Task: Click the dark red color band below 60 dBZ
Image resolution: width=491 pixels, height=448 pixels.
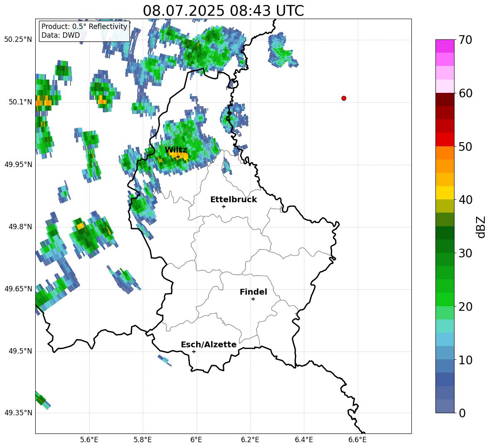Action: [445, 100]
